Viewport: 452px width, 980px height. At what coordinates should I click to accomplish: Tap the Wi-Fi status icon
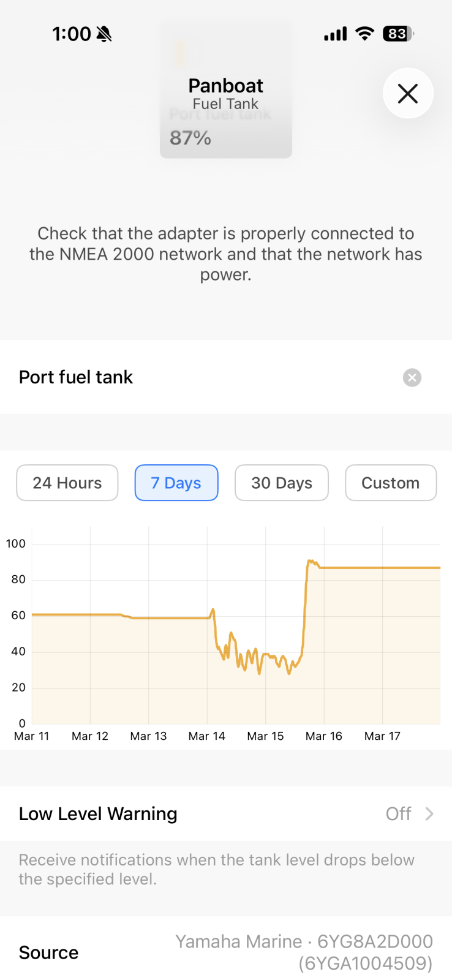tap(364, 34)
